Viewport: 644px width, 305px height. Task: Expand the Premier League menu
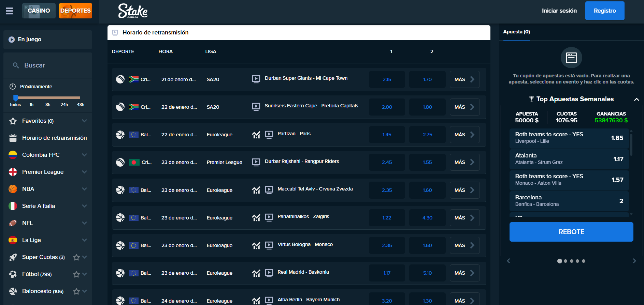click(x=84, y=172)
